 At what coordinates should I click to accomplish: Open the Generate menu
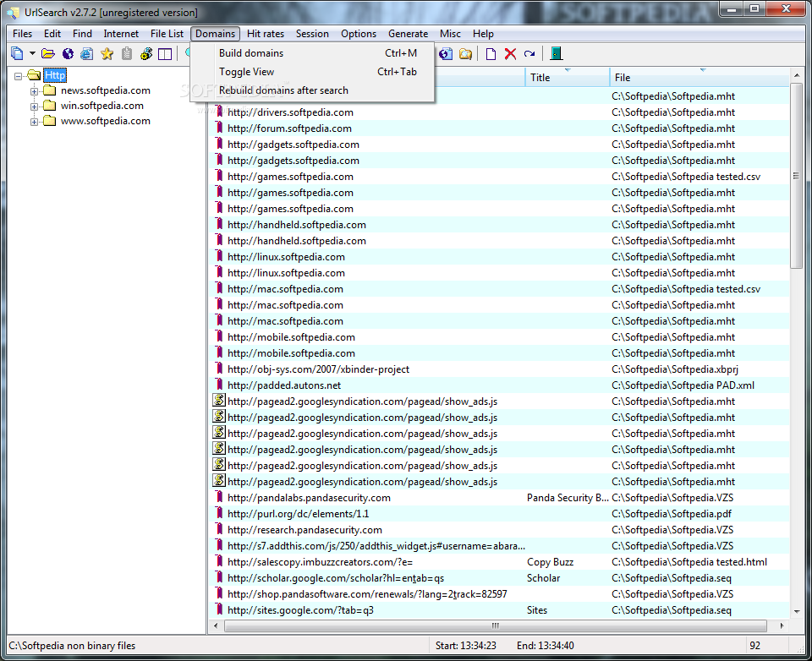tap(408, 34)
